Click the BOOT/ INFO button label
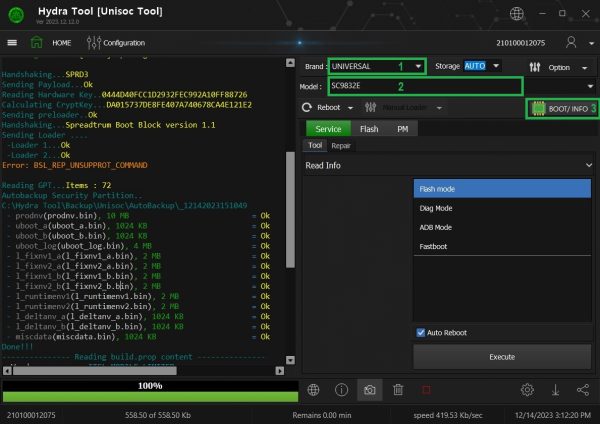600x424 pixels. pos(568,109)
